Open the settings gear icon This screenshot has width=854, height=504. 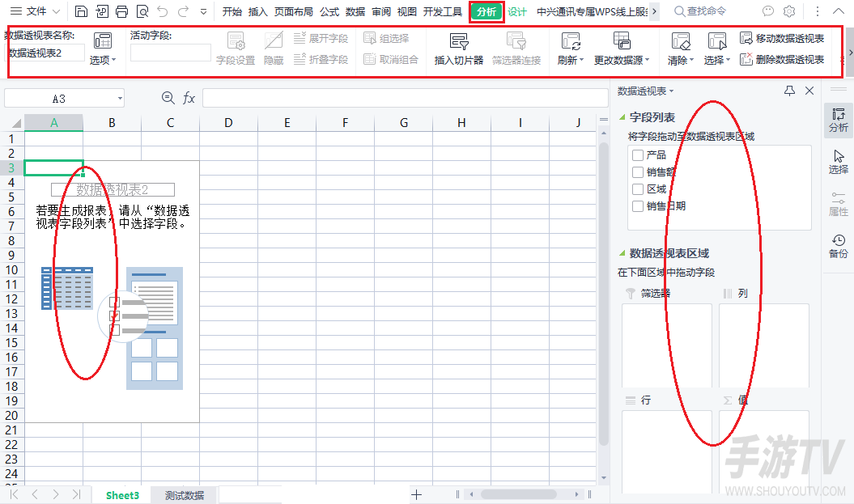788,11
